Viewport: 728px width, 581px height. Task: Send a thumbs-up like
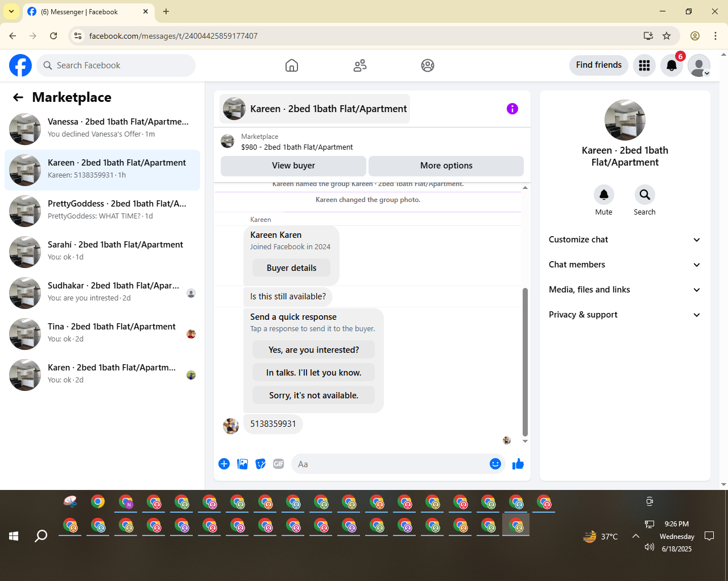coord(518,464)
